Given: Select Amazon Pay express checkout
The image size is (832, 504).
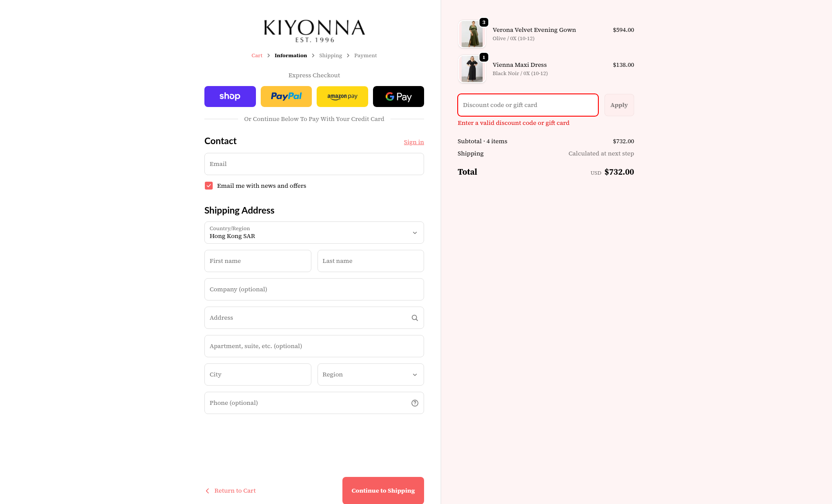Looking at the screenshot, I should pos(342,97).
